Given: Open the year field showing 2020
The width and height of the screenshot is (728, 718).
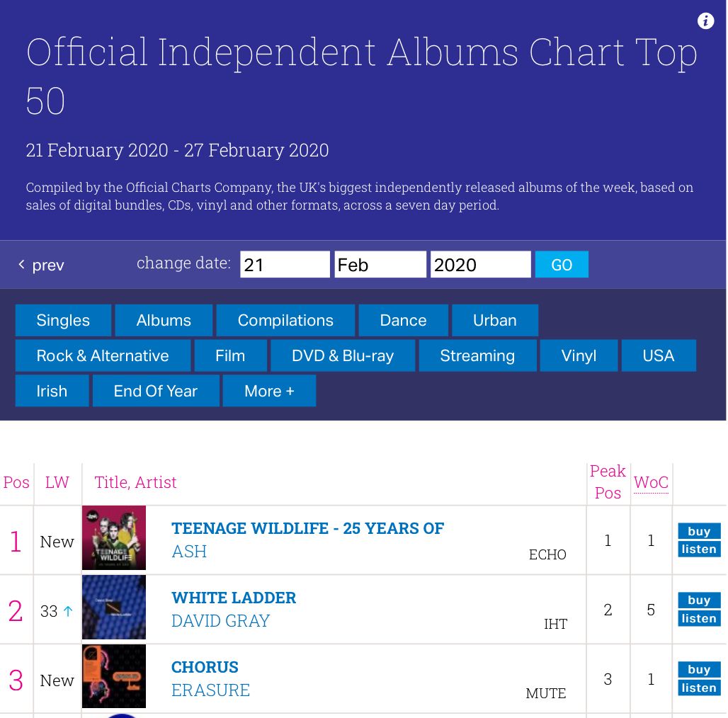Looking at the screenshot, I should pos(481,265).
